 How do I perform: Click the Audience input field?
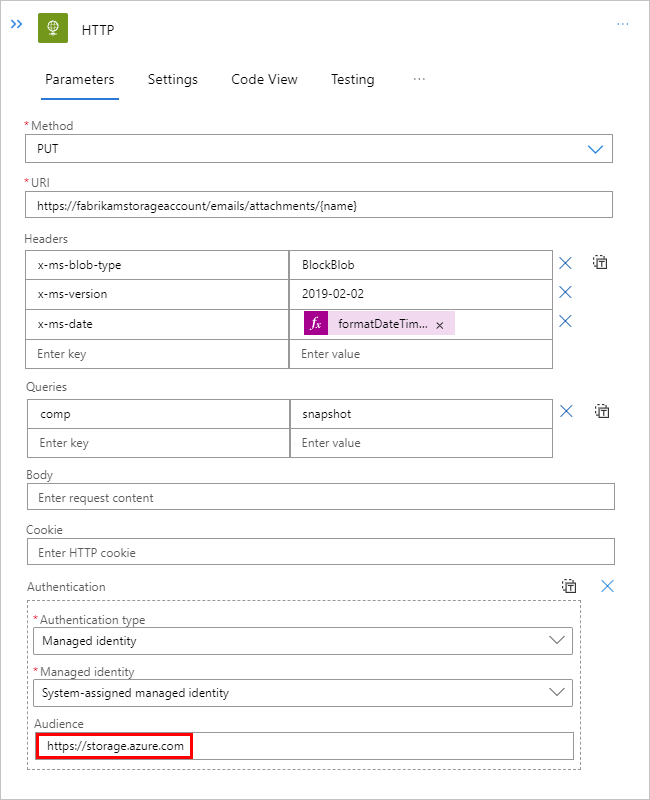click(304, 745)
